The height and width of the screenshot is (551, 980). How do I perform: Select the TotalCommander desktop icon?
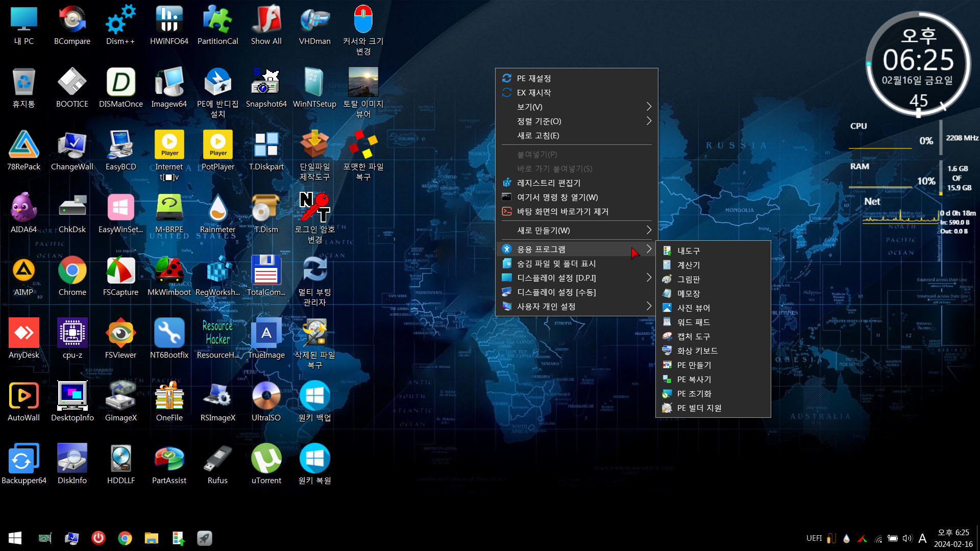(266, 277)
